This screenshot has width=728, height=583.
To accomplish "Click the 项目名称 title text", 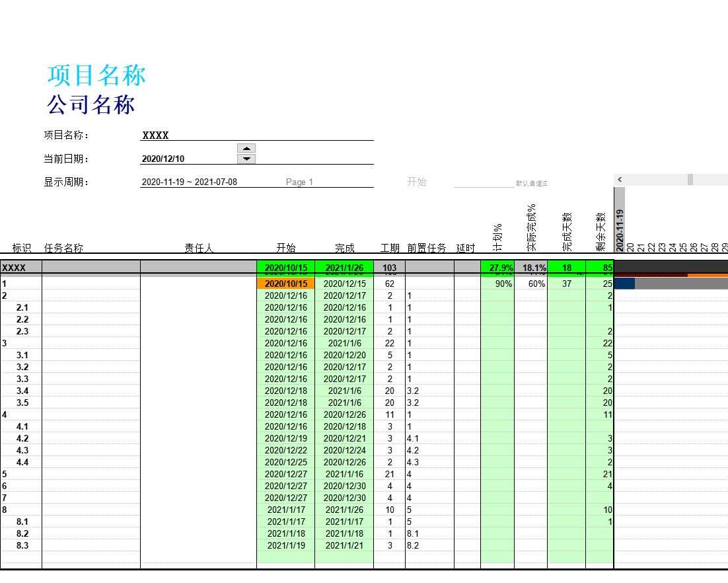I will 96,75.
